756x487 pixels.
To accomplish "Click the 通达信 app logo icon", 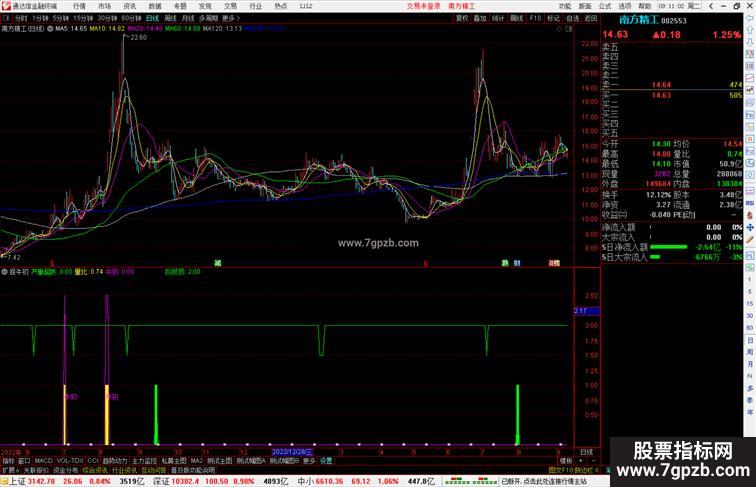I will 6,6.
